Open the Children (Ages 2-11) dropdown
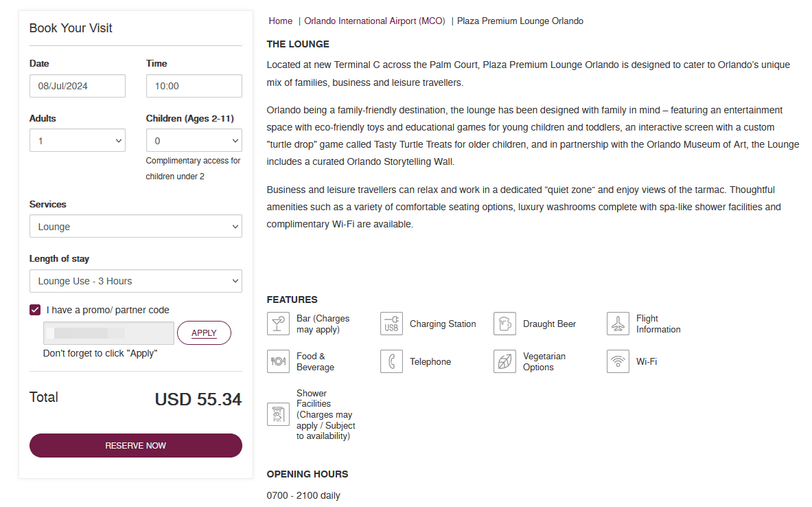Screen dimensions: 812x507 coord(194,141)
